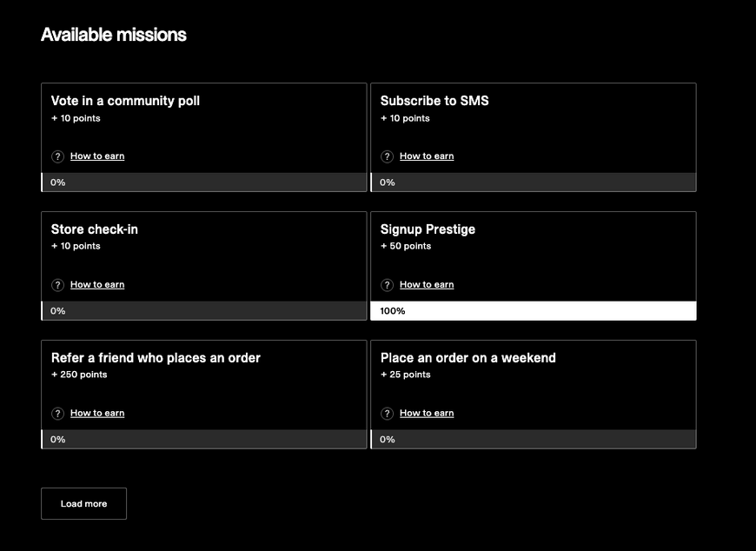
Task: Open How to earn for Subscribe to SMS
Action: (x=427, y=156)
